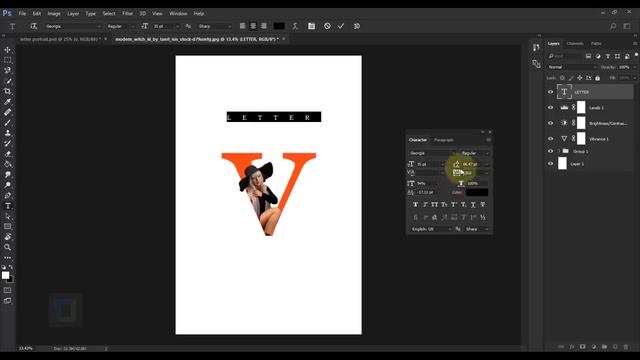Filter layers by adjustment layers
640x360 pixels.
tap(598, 56)
